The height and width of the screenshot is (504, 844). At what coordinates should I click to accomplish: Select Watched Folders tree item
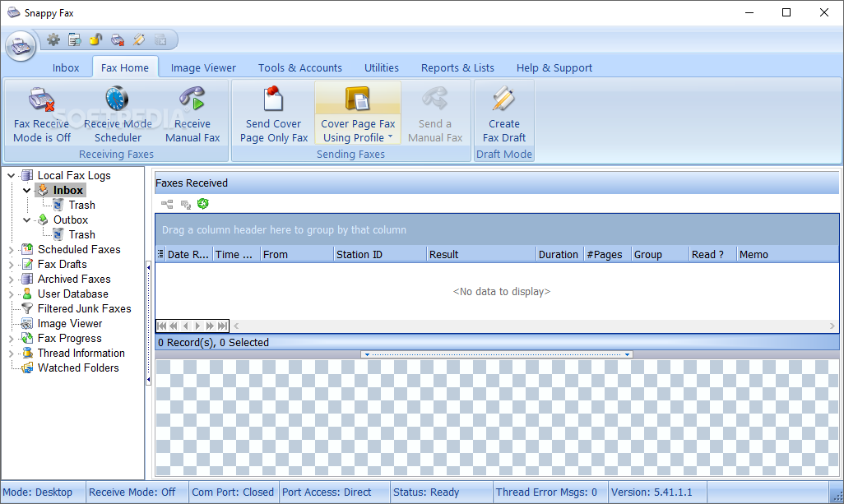pyautogui.click(x=78, y=368)
